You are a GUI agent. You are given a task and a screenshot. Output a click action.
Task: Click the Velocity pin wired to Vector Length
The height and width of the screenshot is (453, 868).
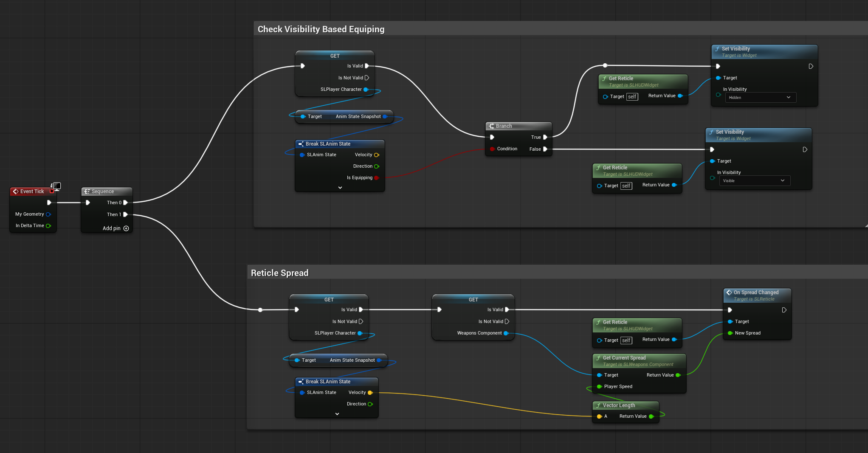pyautogui.click(x=370, y=393)
